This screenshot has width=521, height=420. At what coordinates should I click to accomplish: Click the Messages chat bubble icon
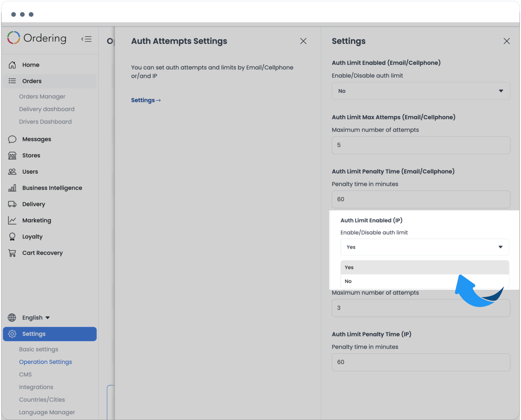tap(12, 139)
